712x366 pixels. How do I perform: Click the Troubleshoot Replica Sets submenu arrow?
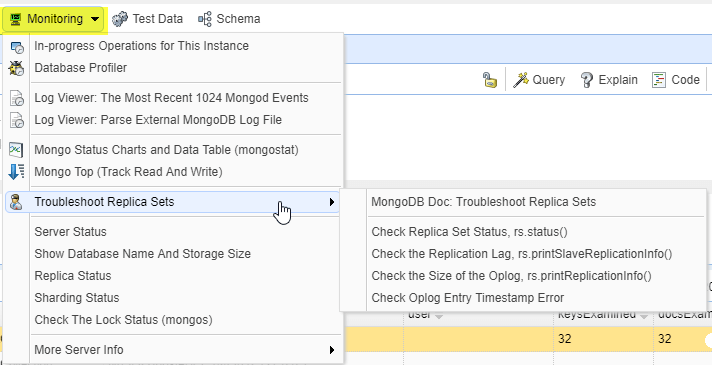coord(332,202)
